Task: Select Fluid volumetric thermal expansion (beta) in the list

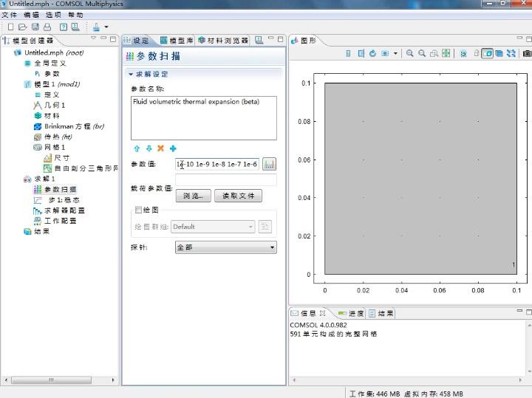Action: pos(196,102)
